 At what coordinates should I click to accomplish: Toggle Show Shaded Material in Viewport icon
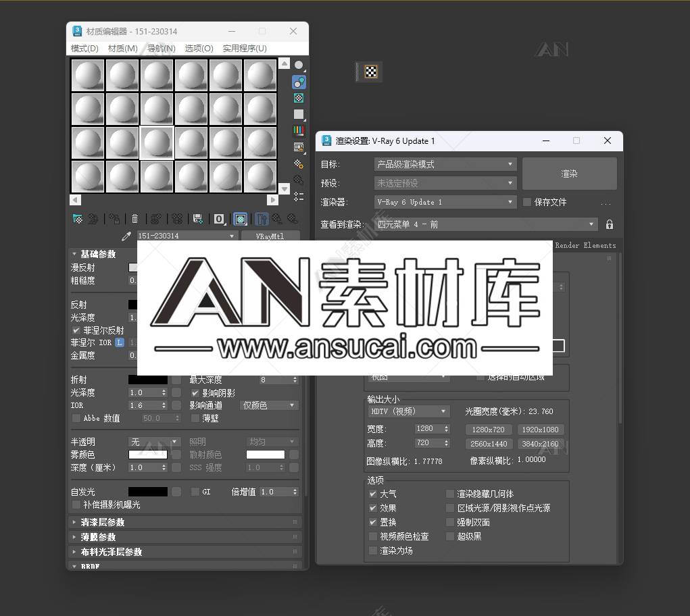click(241, 219)
